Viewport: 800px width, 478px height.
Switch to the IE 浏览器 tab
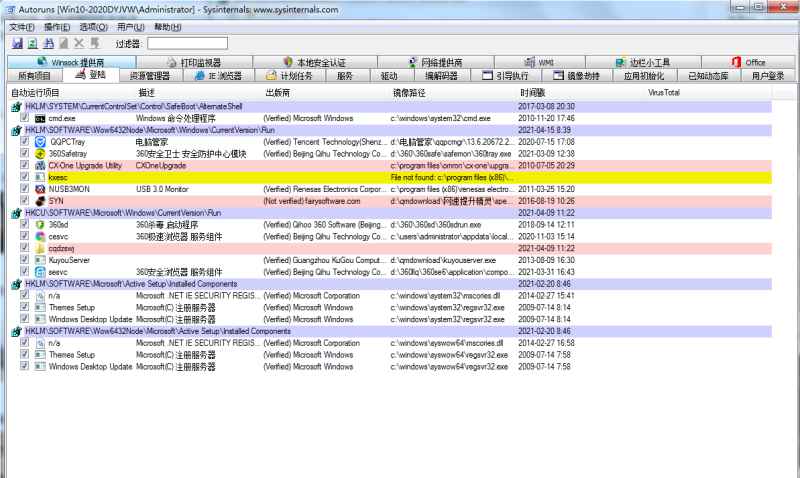(218, 76)
